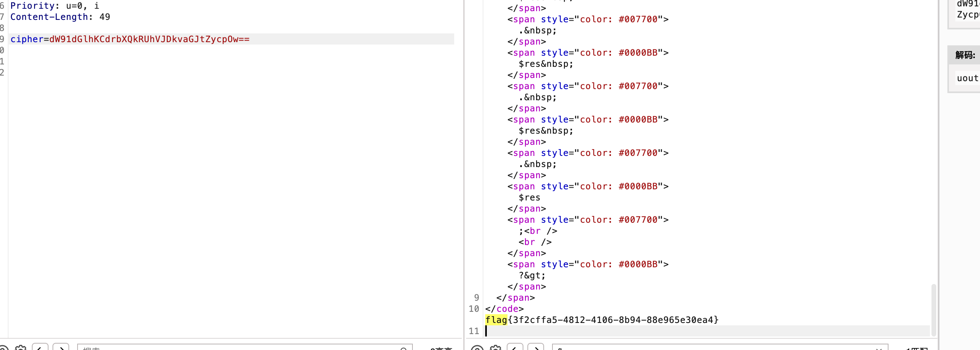Click the '解码:' label in inspector panel
Screen dimensions: 980x350
pos(965,55)
